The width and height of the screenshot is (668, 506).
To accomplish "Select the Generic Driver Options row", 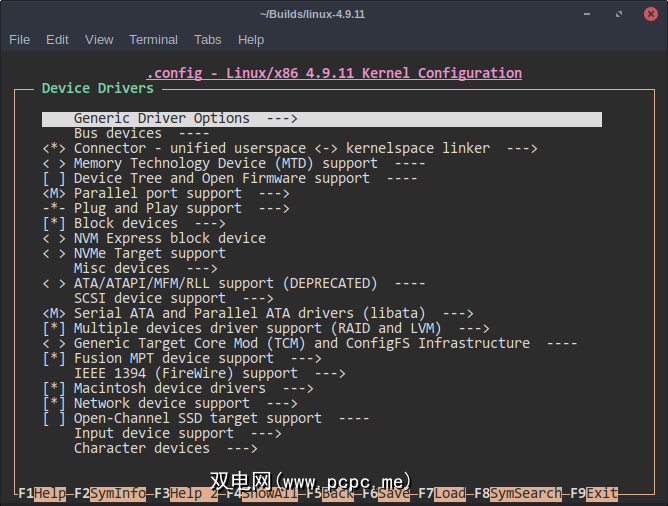I will tap(322, 119).
